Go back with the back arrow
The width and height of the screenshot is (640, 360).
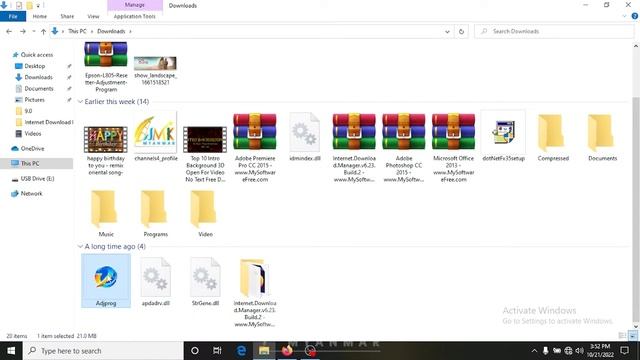tap(9, 31)
